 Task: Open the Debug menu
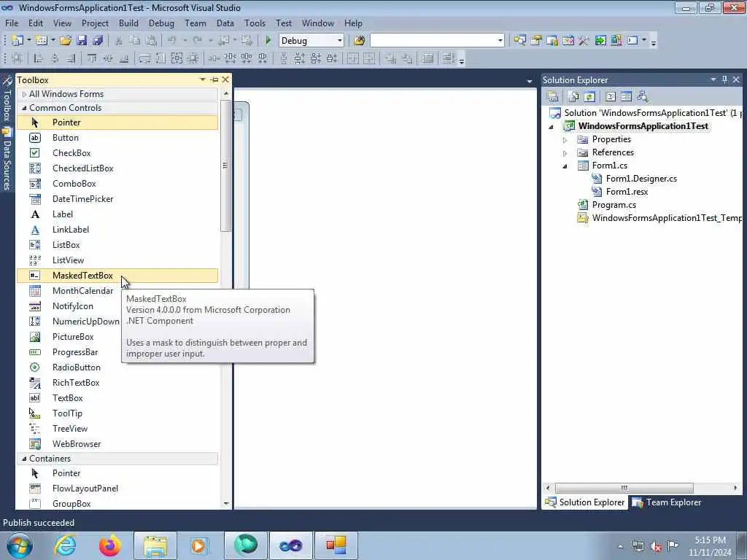[x=161, y=23]
